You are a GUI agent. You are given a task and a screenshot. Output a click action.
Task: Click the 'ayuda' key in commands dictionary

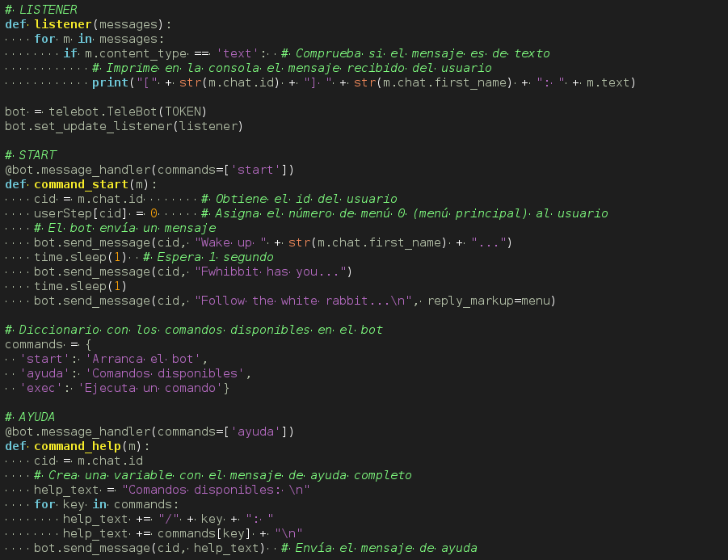[x=44, y=373]
